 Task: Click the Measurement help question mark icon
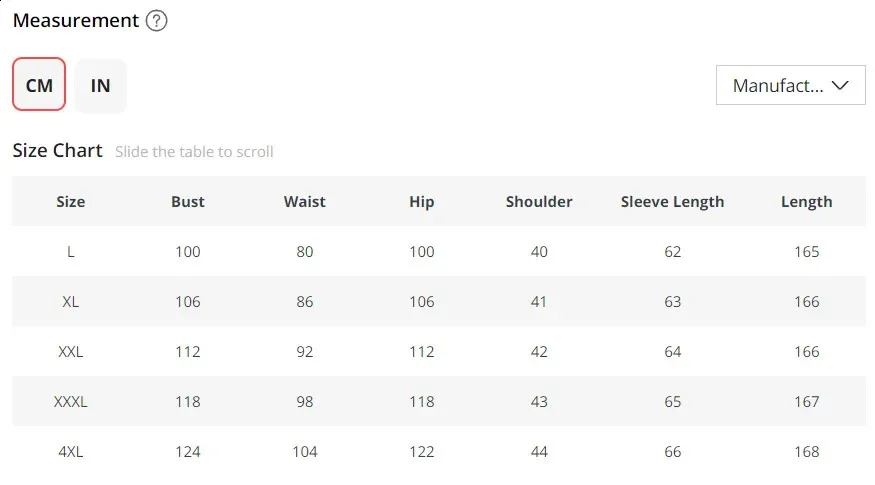[x=156, y=21]
